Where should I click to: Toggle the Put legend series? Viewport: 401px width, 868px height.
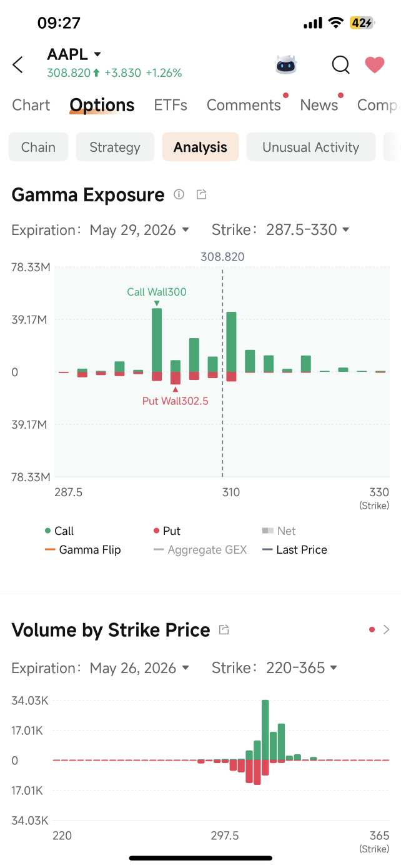point(167,531)
